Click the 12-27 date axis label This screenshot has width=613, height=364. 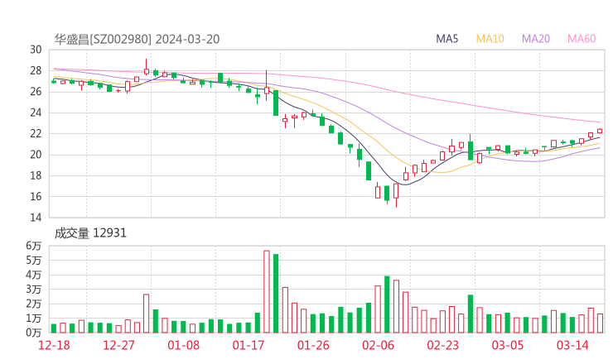118,345
